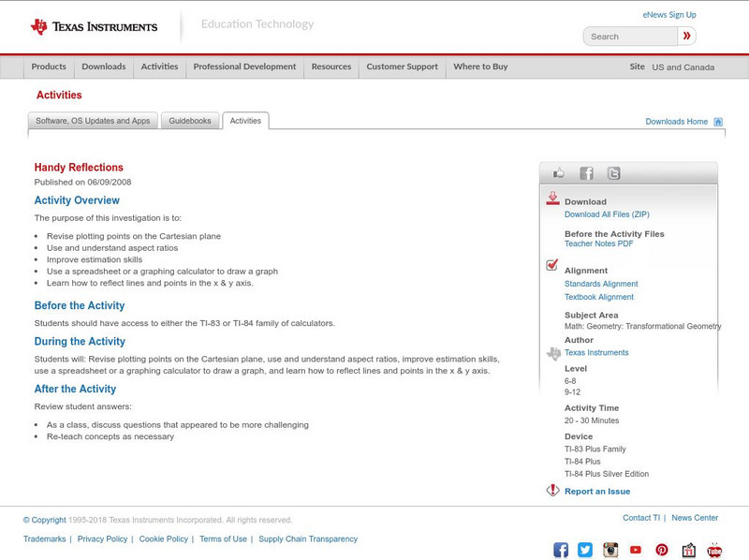Open the footer Pinterest icon

pyautogui.click(x=662, y=550)
